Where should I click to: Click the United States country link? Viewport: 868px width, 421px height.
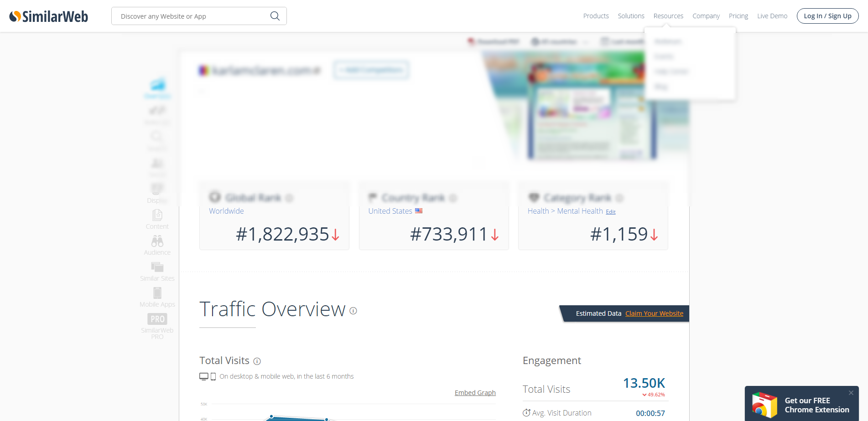[390, 211]
